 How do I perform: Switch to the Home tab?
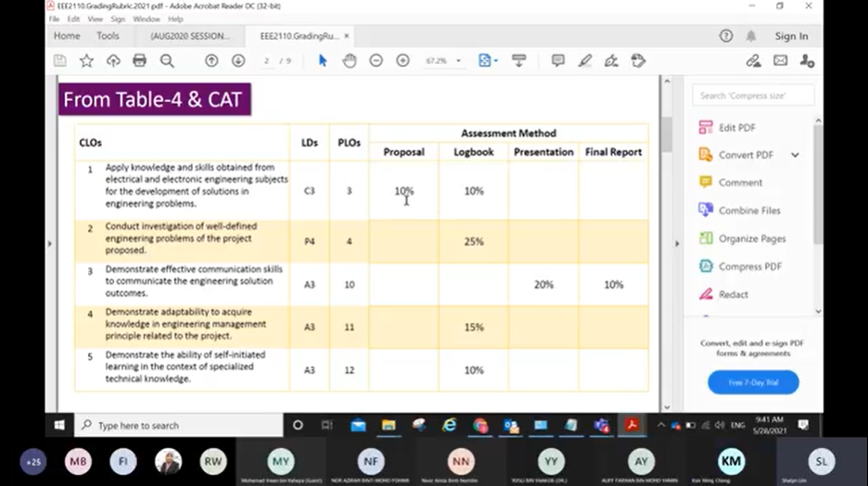point(67,36)
